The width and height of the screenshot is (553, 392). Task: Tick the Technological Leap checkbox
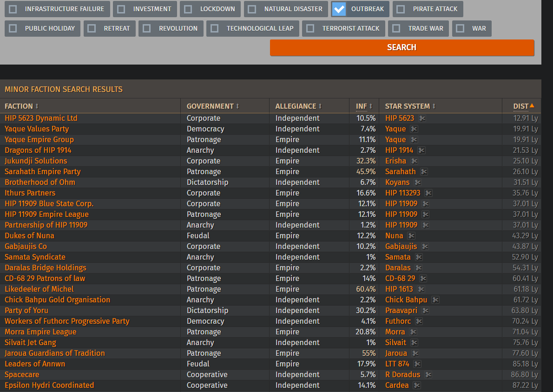[214, 28]
